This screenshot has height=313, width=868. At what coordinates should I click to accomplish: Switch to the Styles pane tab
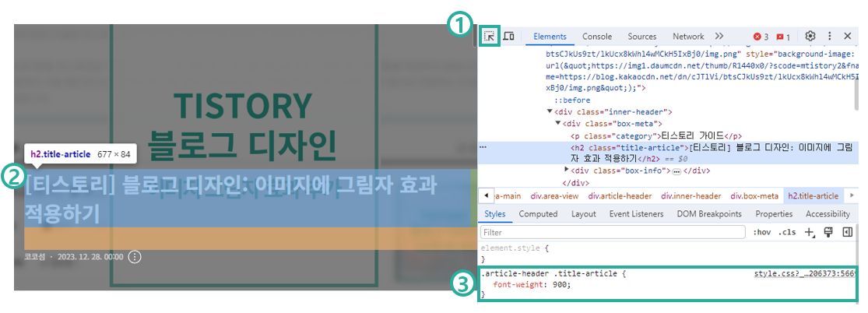(495, 214)
